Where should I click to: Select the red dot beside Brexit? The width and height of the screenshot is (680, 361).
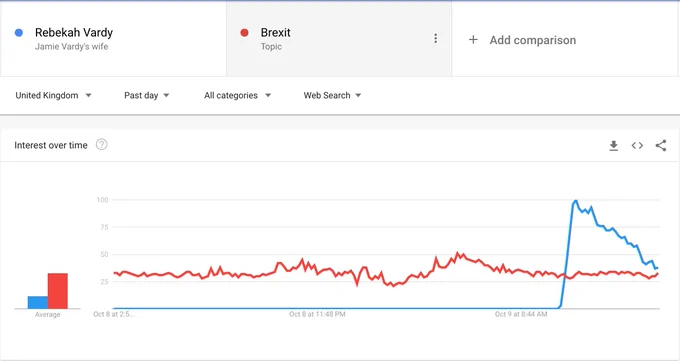click(x=244, y=33)
